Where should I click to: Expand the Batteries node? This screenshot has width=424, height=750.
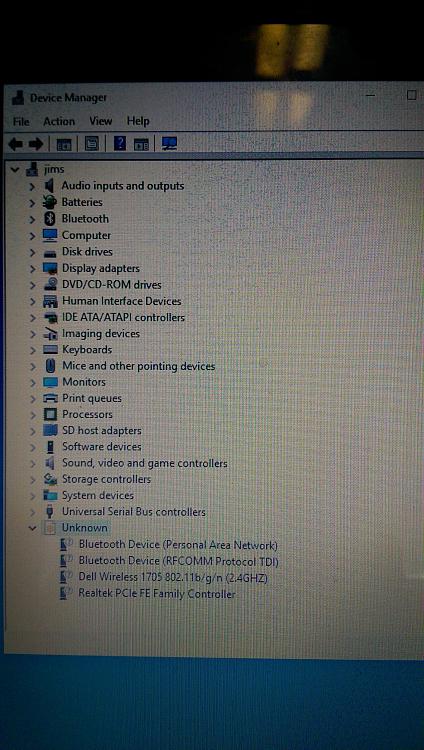(32, 203)
